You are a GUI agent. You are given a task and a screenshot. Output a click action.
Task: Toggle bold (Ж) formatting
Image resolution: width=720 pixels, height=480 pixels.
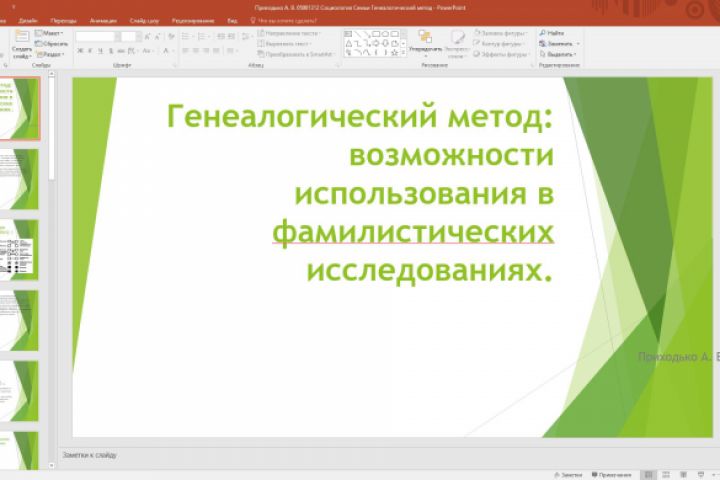tap(80, 51)
